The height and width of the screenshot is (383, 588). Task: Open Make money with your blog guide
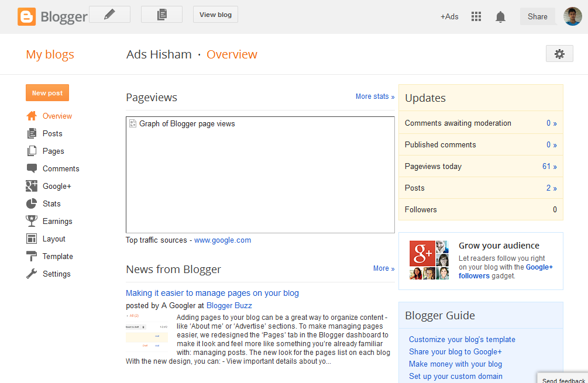pyautogui.click(x=455, y=364)
